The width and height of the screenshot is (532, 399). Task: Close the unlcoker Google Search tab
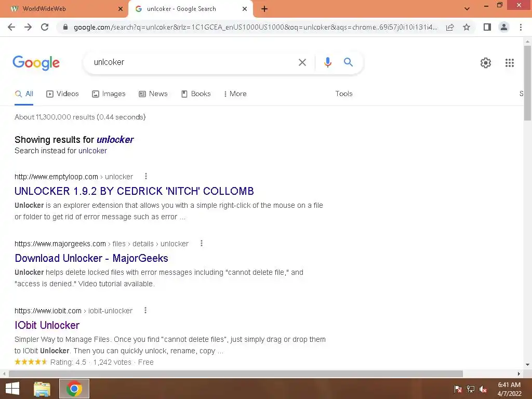[x=245, y=9]
